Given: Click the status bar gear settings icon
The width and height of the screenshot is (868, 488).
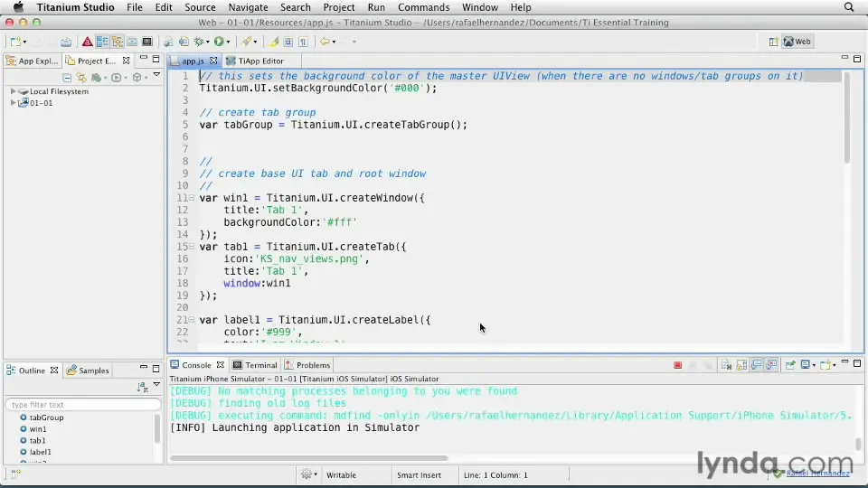Looking at the screenshot, I should 307,474.
